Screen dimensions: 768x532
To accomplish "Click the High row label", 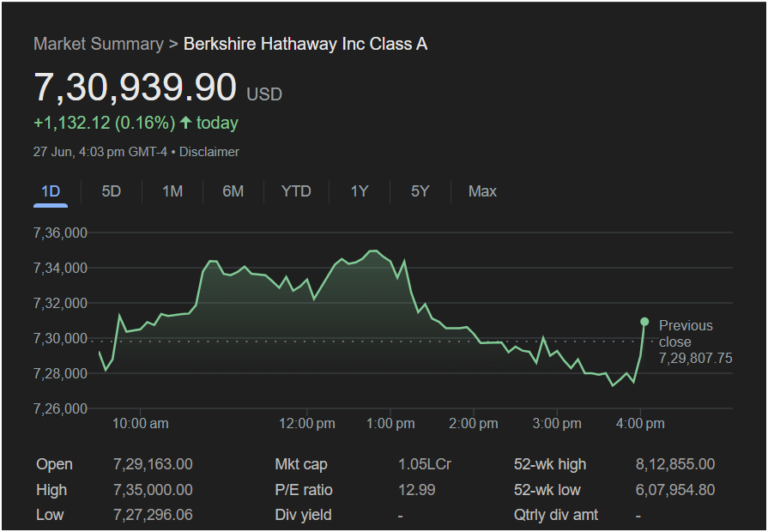I will 51,490.
